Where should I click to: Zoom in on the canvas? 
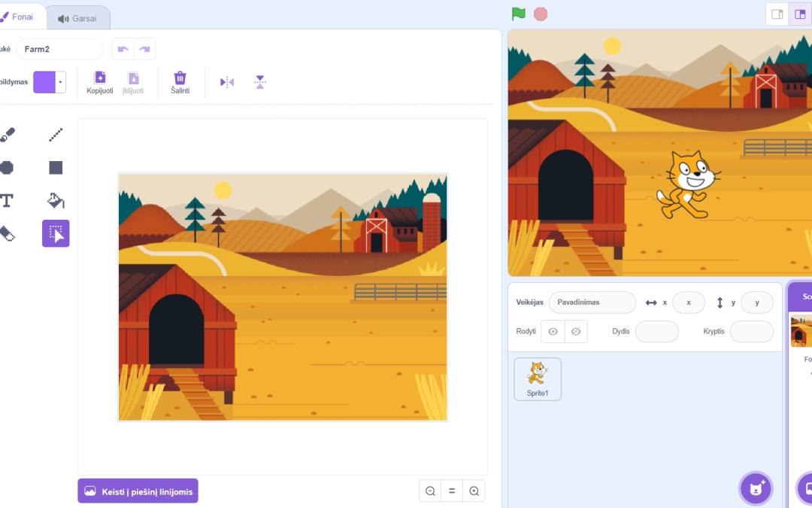pyautogui.click(x=474, y=491)
